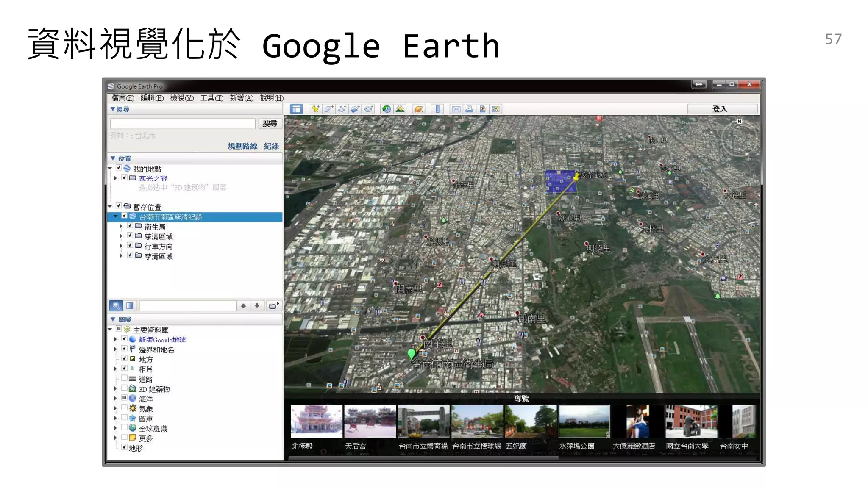
Task: Show historical imagery clock tool
Action: [x=387, y=109]
